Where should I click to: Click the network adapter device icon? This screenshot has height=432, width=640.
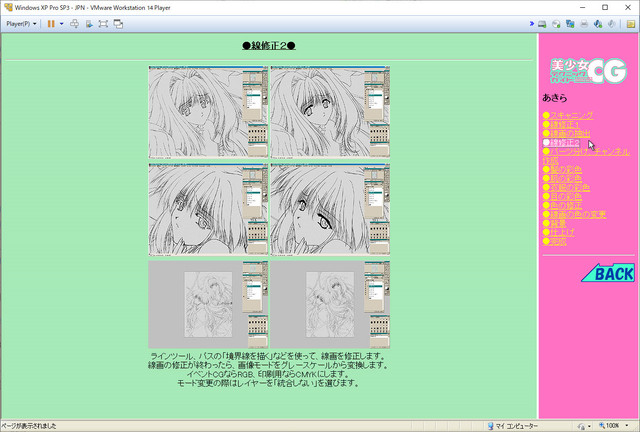(570, 24)
